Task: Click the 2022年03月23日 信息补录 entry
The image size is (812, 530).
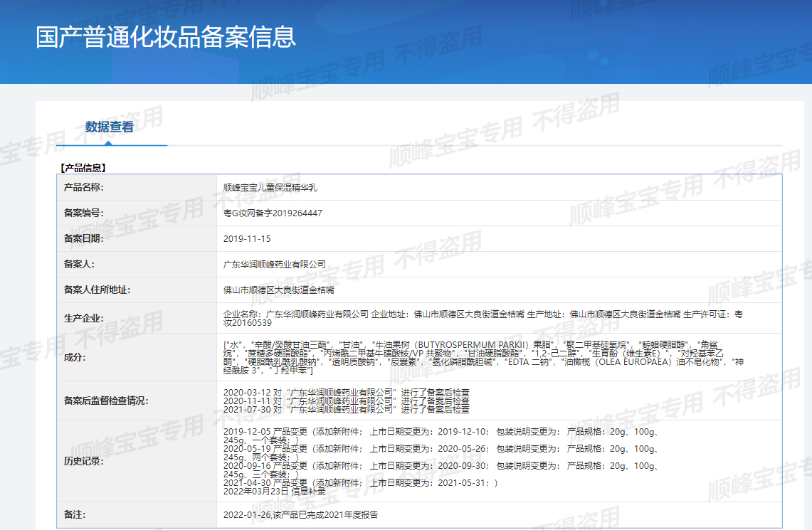Action: 274,491
